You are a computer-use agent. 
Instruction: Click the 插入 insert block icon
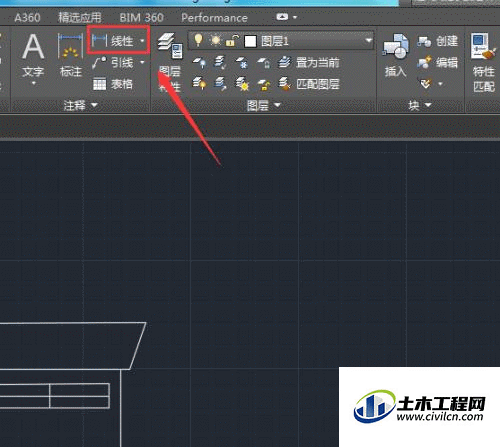396,55
